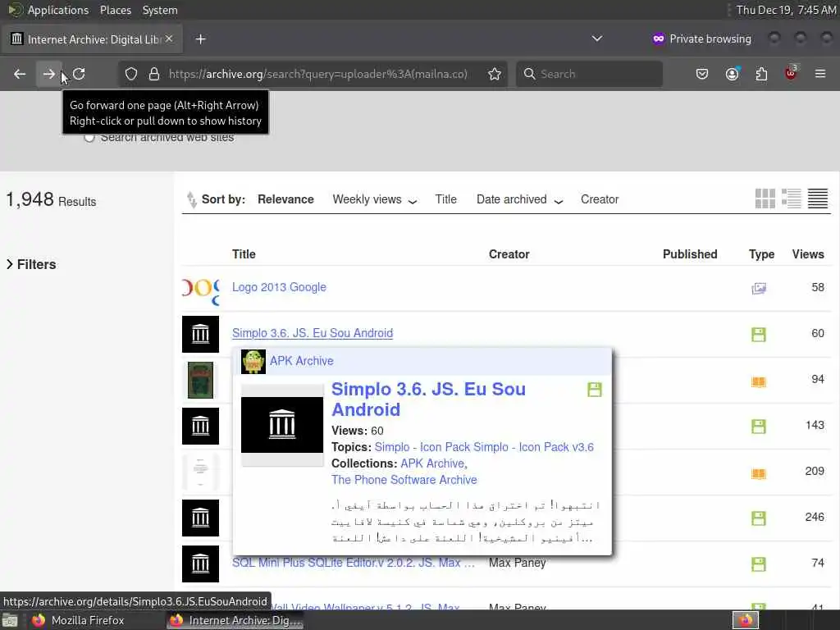The image size is (840, 630).
Task: Switch to extended list view
Action: [792, 199]
